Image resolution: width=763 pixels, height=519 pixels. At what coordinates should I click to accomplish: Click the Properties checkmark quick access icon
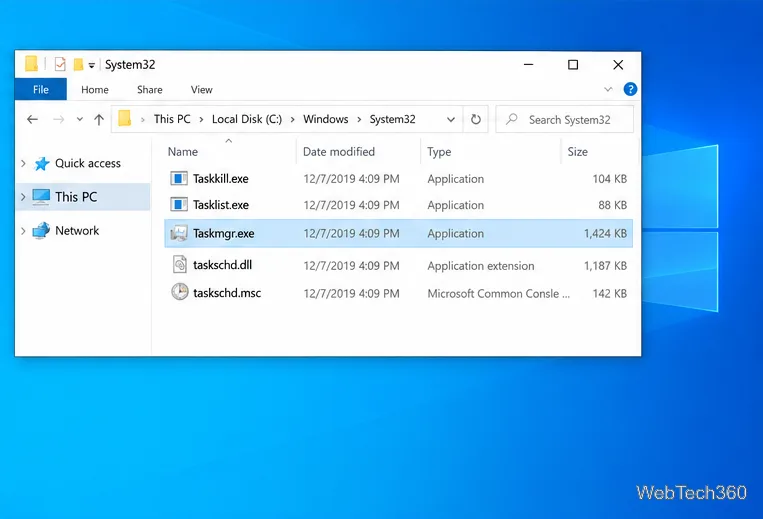60,64
